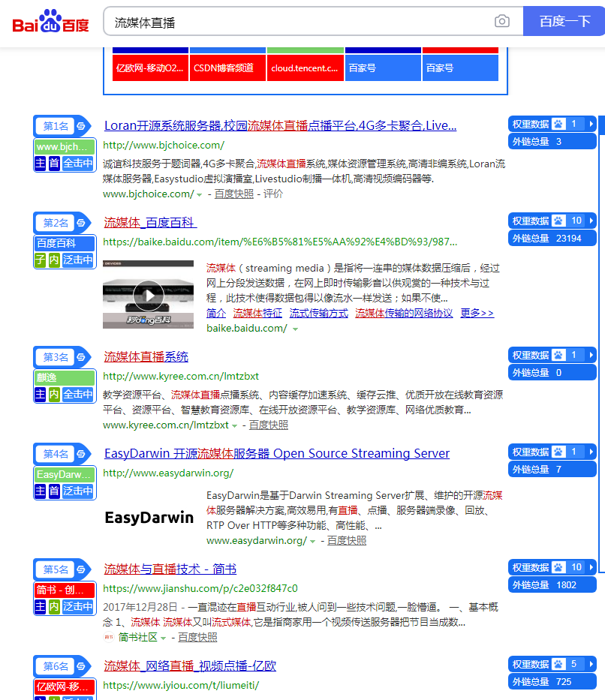Click 外链总量 1802 badge
The image size is (605, 700).
(x=552, y=585)
